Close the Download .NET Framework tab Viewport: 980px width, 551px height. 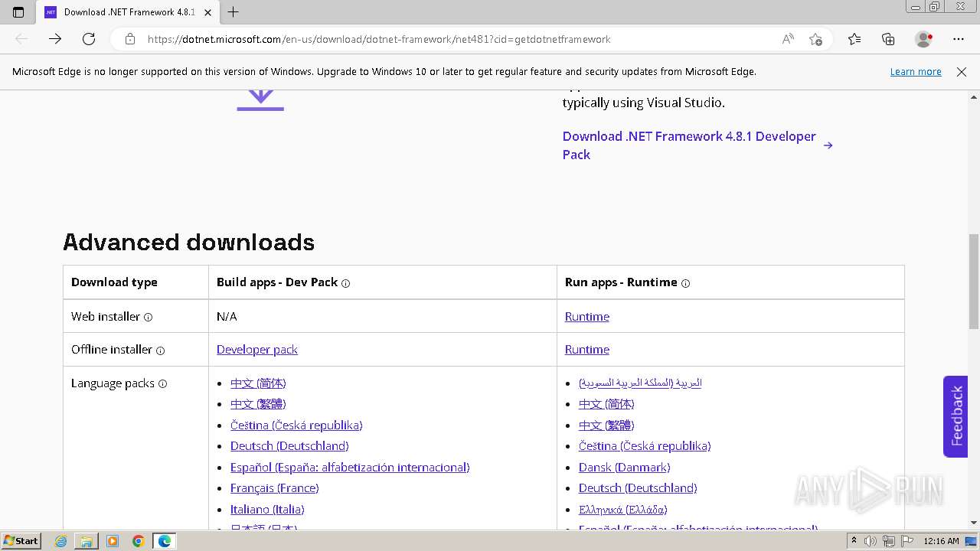pyautogui.click(x=207, y=12)
